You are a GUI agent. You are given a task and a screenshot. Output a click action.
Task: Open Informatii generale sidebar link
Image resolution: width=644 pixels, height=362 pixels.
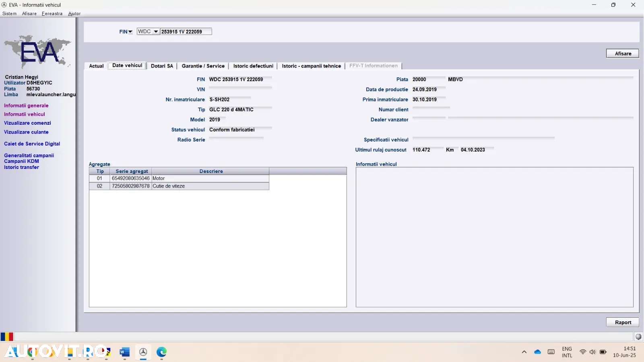[x=26, y=106]
